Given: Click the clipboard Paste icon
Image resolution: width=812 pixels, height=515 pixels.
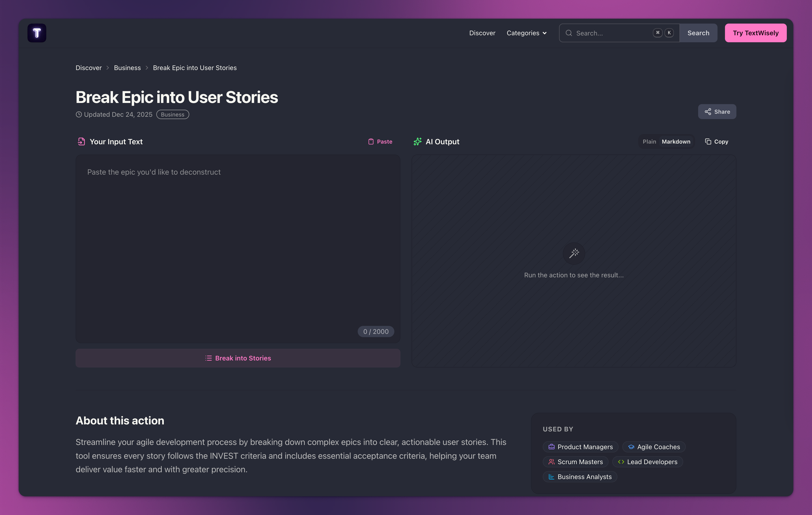Looking at the screenshot, I should coord(371,142).
